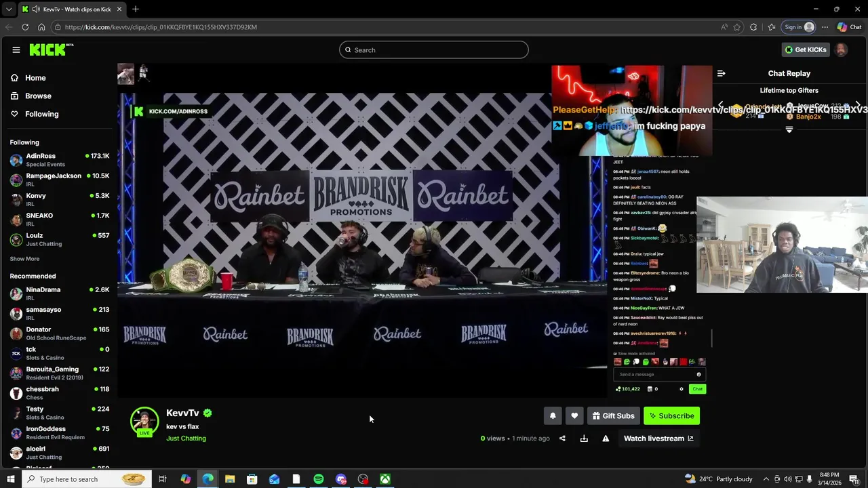Click the Windows taskbar search box
The width and height of the screenshot is (868, 488).
[85, 479]
